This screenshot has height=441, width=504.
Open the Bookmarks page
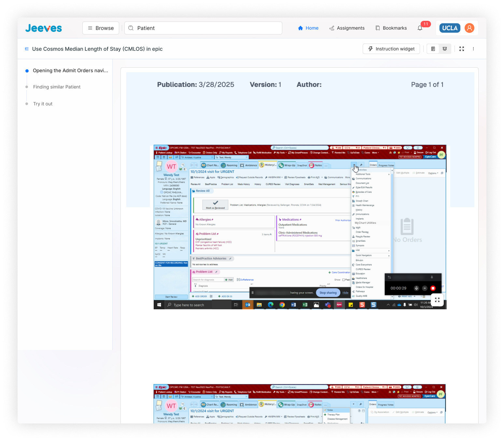pos(391,28)
